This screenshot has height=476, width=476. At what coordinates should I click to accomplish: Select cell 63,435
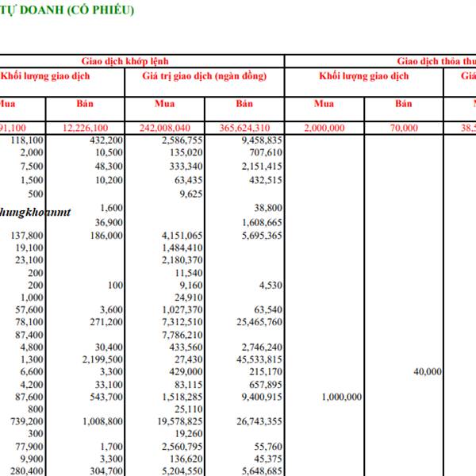pyautogui.click(x=189, y=180)
